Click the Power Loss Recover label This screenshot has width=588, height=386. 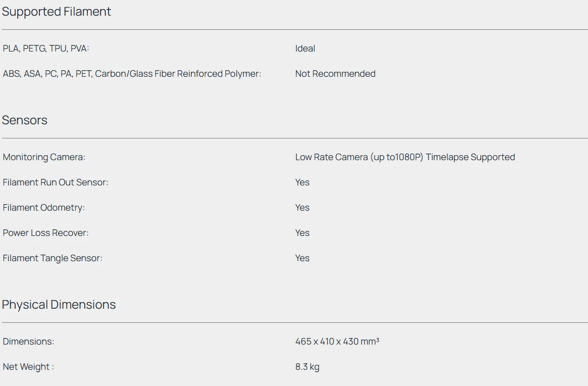45,233
